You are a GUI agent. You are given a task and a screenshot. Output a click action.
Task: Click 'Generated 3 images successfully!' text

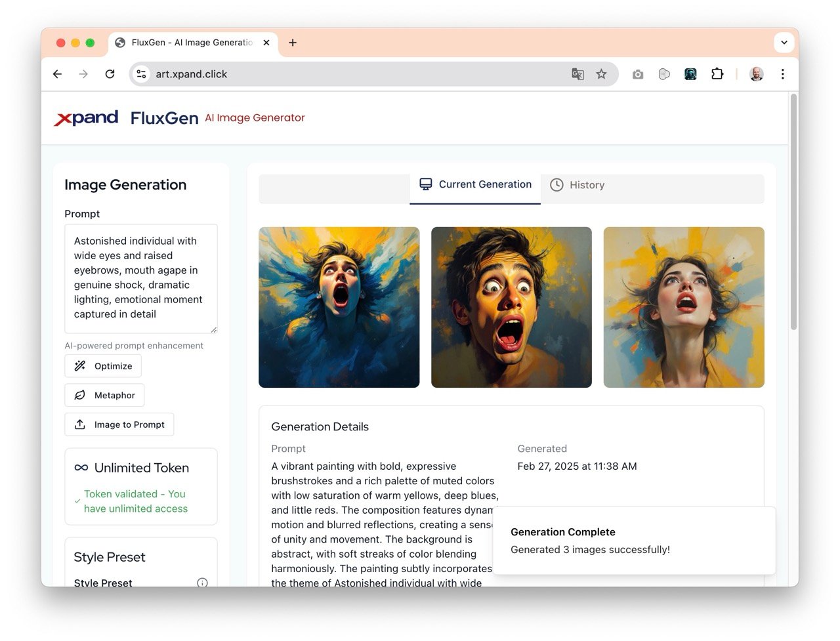tap(590, 549)
